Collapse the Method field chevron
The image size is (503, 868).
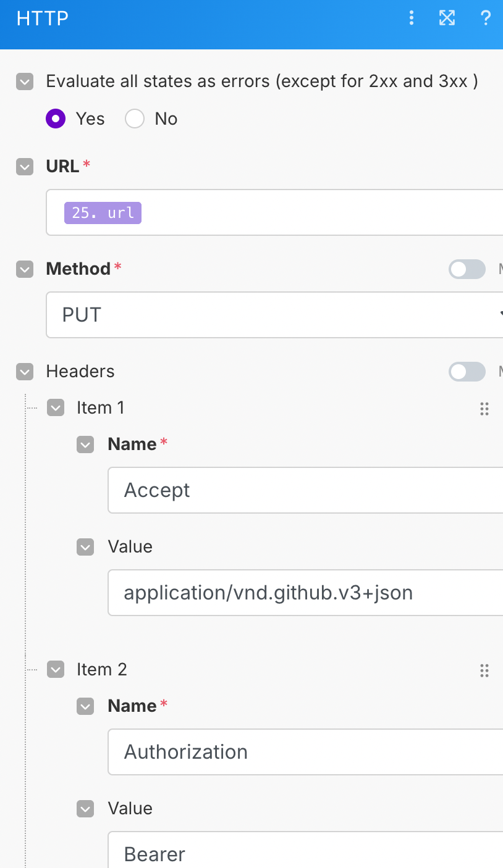pos(25,269)
